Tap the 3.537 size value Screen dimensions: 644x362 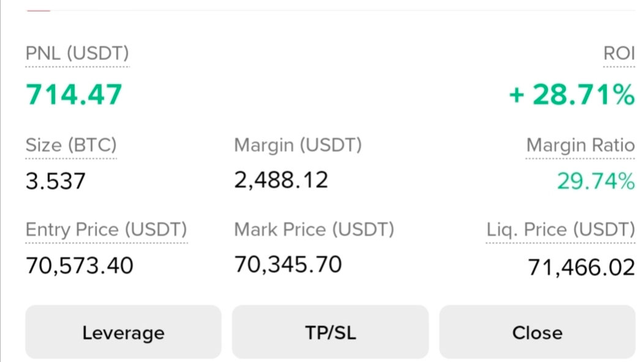pos(56,181)
